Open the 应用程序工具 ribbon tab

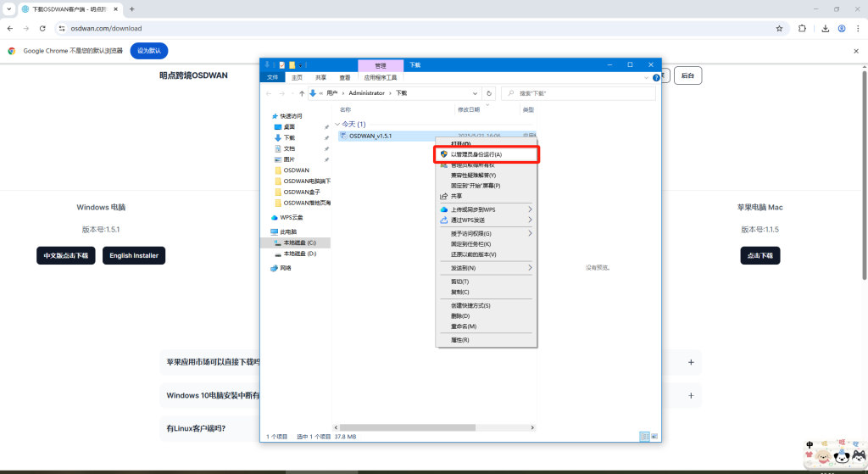coord(381,77)
